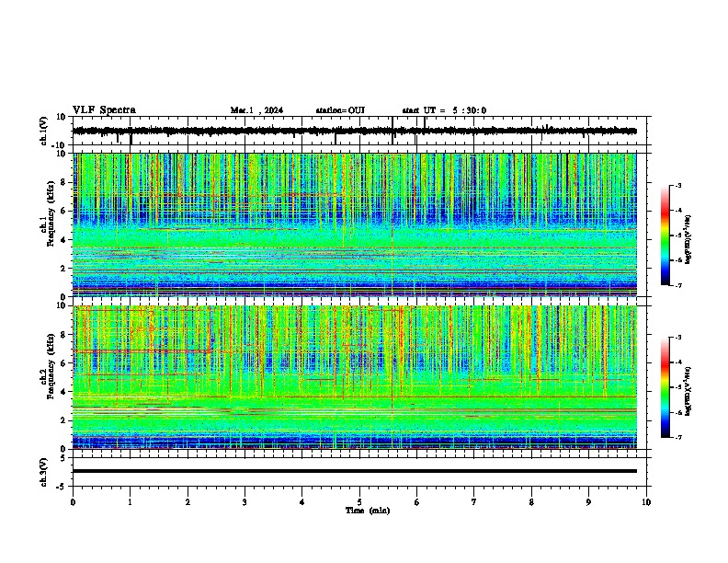
Task: Click the 'ch.3(V)' axis label
Action: pos(43,472)
